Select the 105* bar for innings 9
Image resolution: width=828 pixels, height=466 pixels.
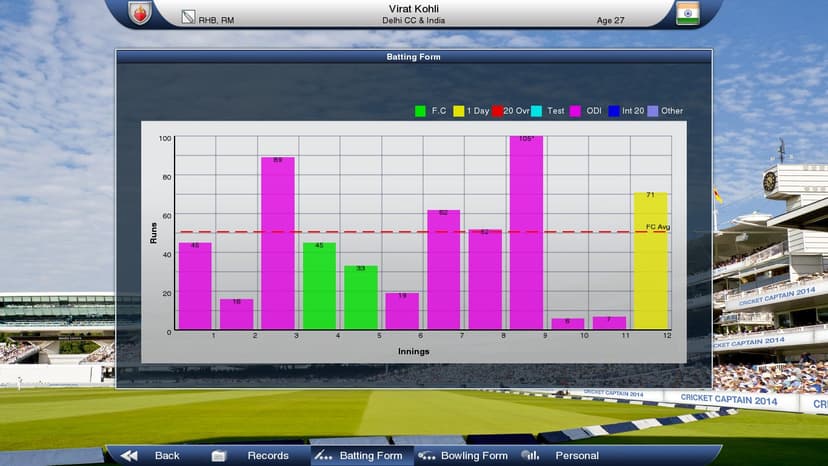[x=526, y=233]
